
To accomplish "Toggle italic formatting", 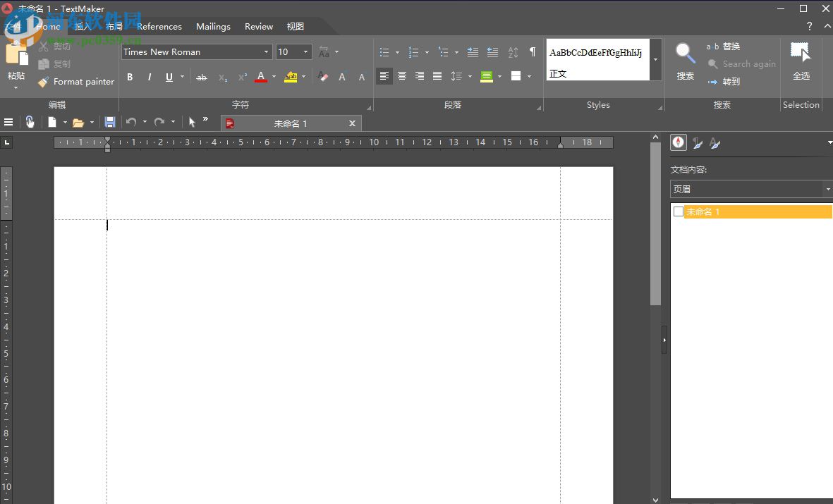I will (150, 77).
